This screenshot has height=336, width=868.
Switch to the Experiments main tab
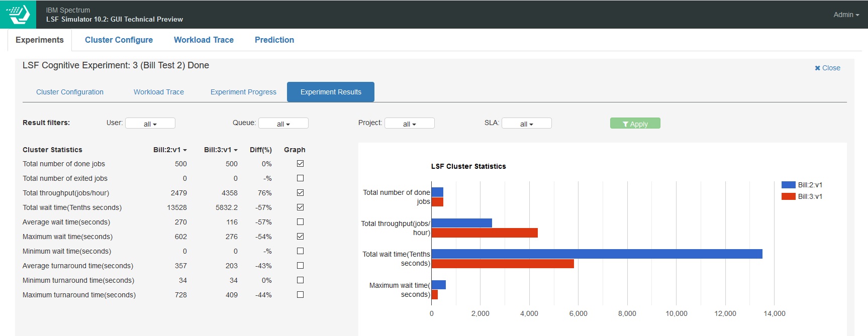pyautogui.click(x=40, y=40)
